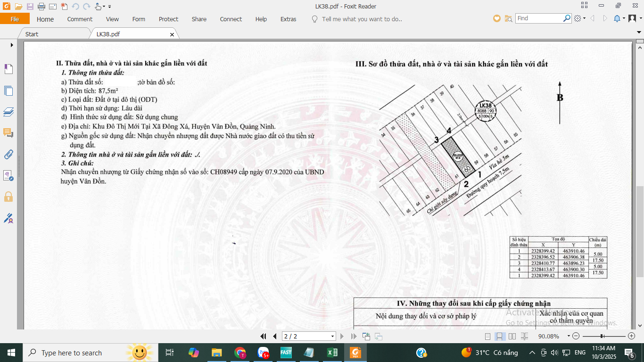Expand the left navigation panel arrow
The width and height of the screenshot is (644, 362).
(12, 45)
